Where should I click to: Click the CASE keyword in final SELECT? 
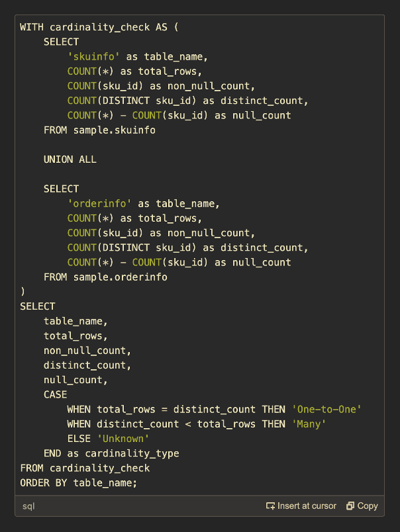pyautogui.click(x=54, y=394)
